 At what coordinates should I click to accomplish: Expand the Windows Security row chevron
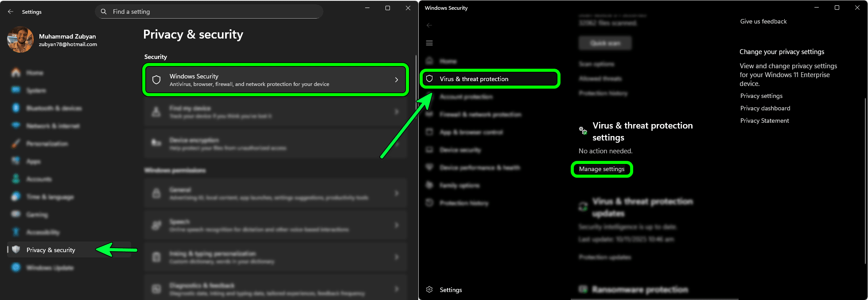coord(396,80)
